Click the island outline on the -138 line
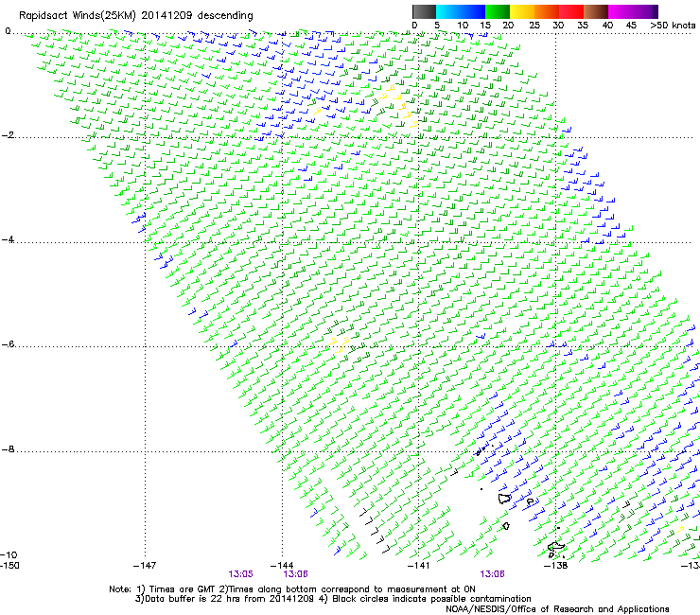700x615 pixels. [x=556, y=547]
